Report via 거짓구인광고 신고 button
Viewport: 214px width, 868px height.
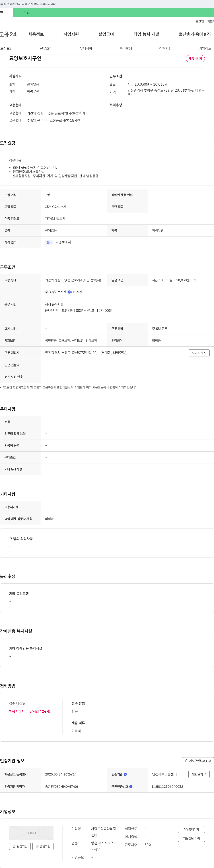click(198, 761)
